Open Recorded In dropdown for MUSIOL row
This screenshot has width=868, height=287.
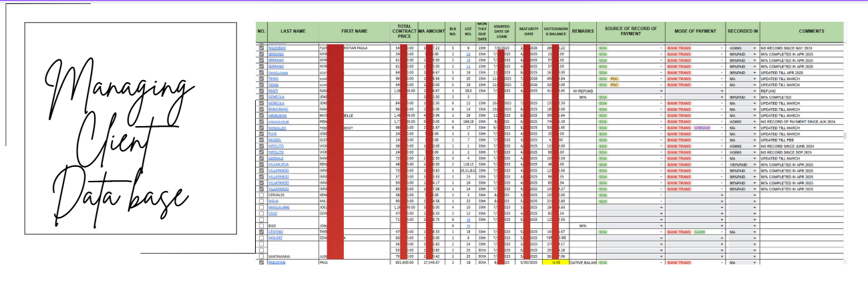point(755,140)
